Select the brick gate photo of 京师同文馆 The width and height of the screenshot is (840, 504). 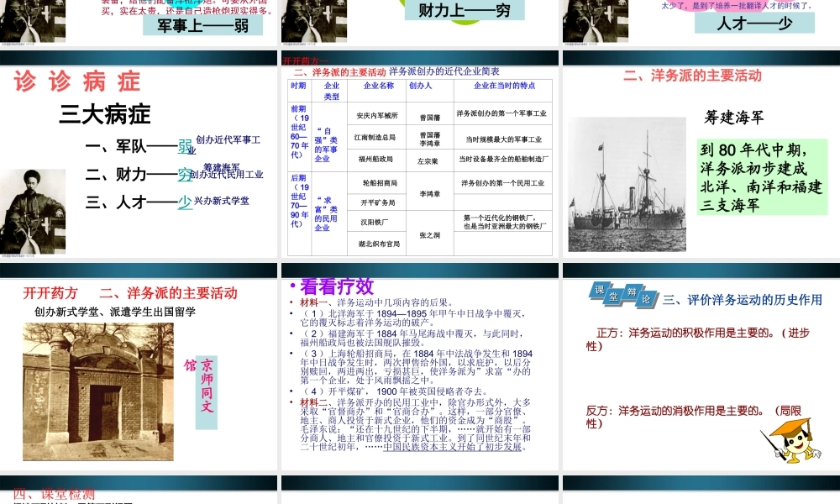coord(98,391)
